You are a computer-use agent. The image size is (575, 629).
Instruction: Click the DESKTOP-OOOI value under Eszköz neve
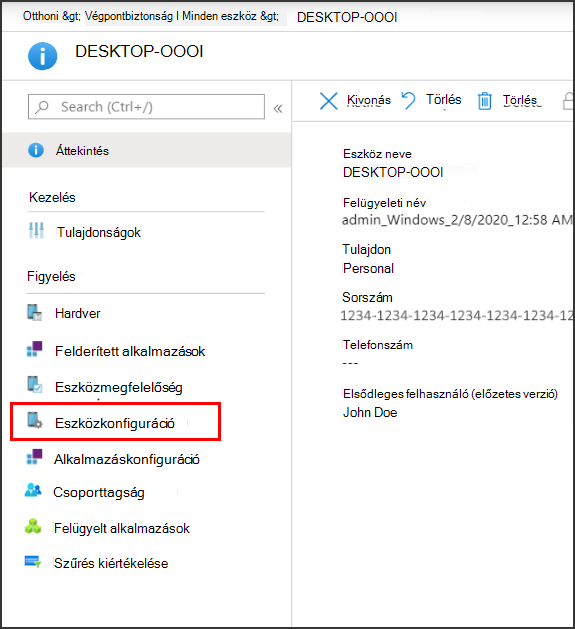[393, 172]
